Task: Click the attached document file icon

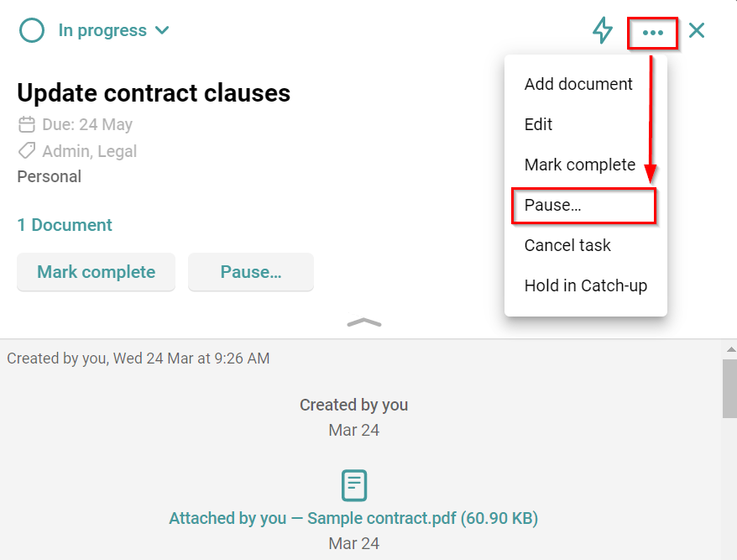Action: coord(354,485)
